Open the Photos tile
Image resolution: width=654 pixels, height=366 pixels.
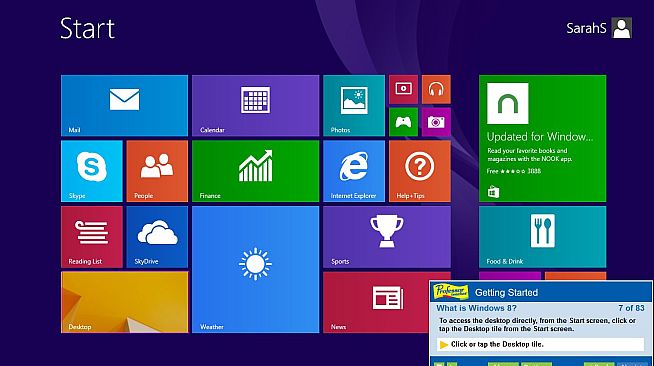coord(354,105)
